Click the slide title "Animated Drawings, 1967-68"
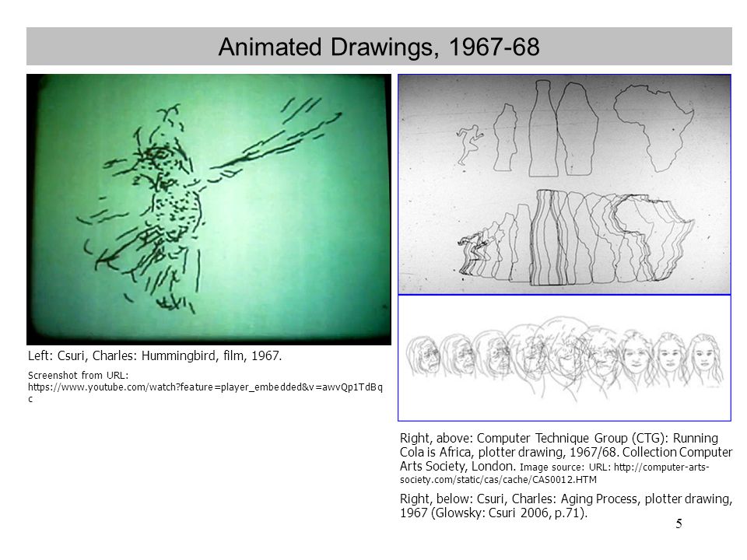 click(x=379, y=47)
